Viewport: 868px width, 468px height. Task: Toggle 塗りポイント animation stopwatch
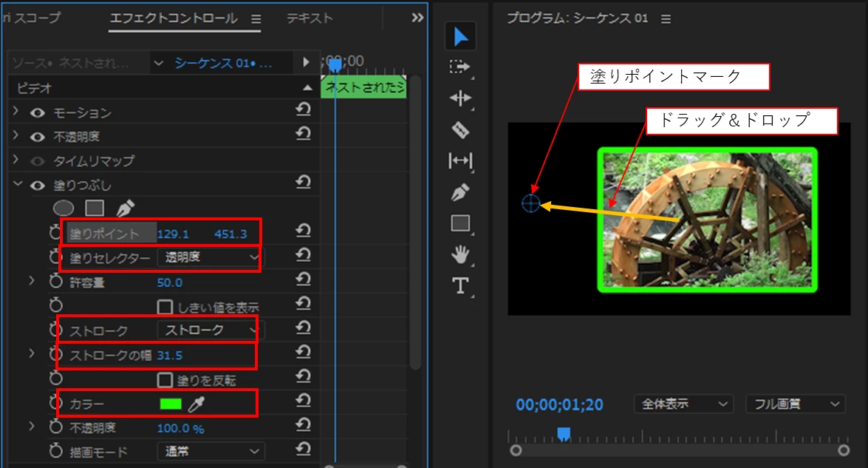55,233
